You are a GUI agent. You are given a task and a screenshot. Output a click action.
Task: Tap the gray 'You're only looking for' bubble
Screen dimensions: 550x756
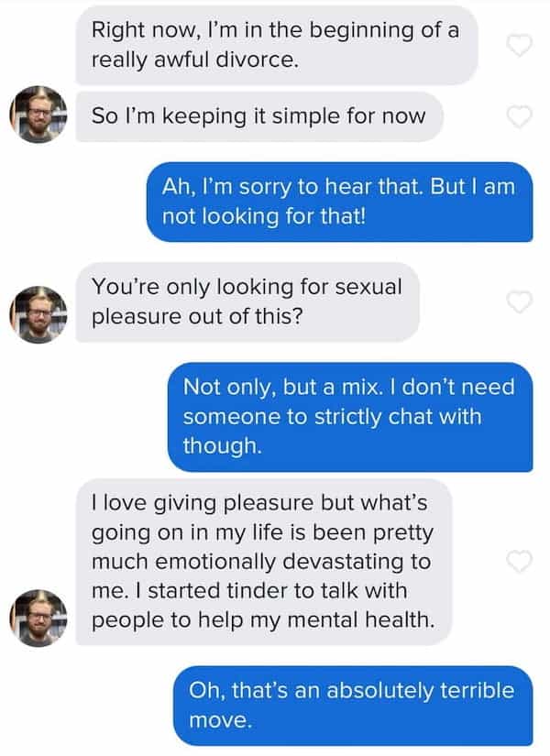tap(247, 301)
